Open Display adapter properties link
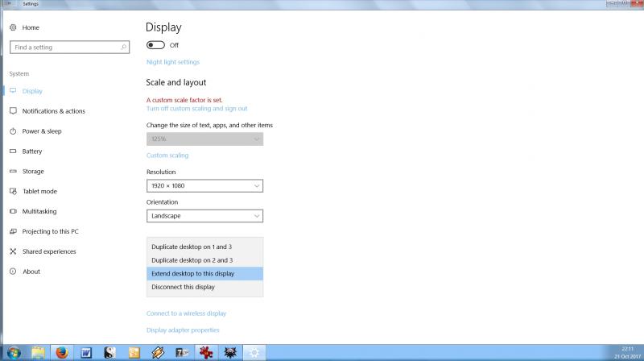The height and width of the screenshot is (361, 644). [183, 330]
